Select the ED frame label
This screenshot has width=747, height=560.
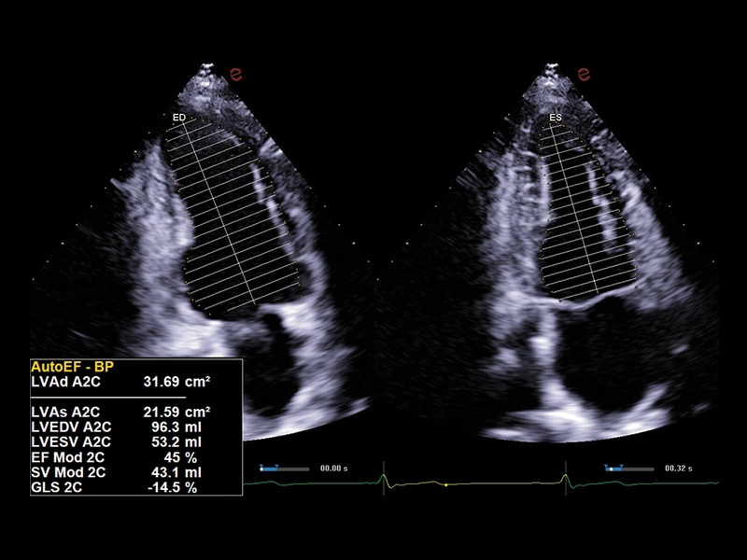click(x=179, y=118)
